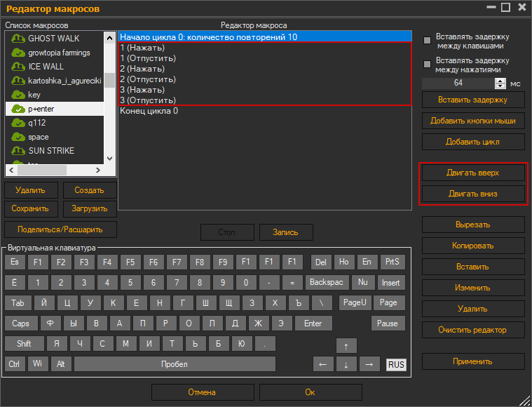Click the right arrow key on virtual keyboard
The width and height of the screenshot is (532, 407).
[369, 364]
